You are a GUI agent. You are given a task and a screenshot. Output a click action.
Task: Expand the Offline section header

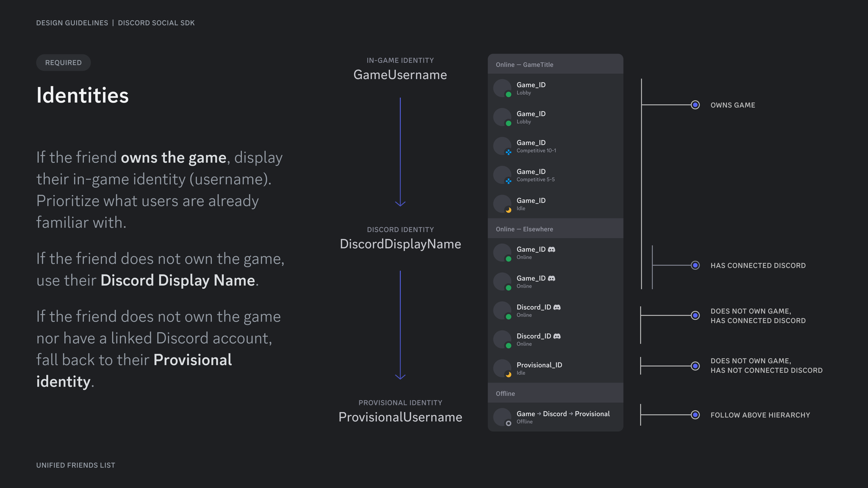click(505, 393)
